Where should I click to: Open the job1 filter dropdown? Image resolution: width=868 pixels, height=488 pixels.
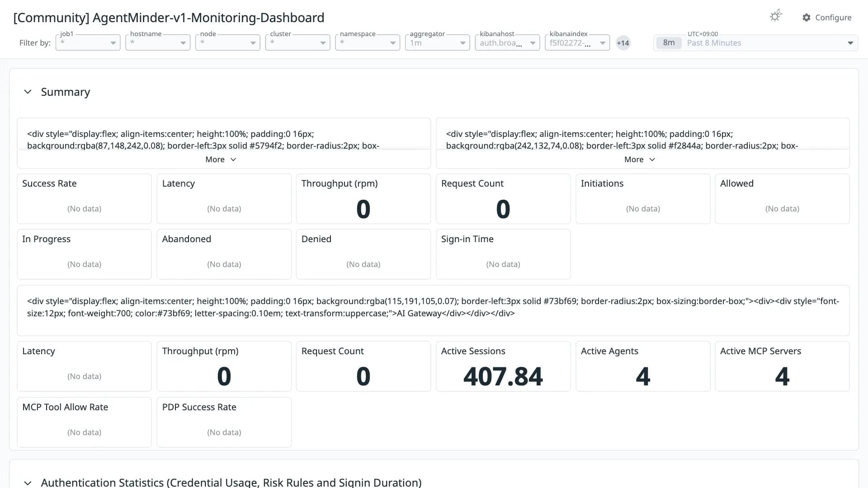pos(88,42)
